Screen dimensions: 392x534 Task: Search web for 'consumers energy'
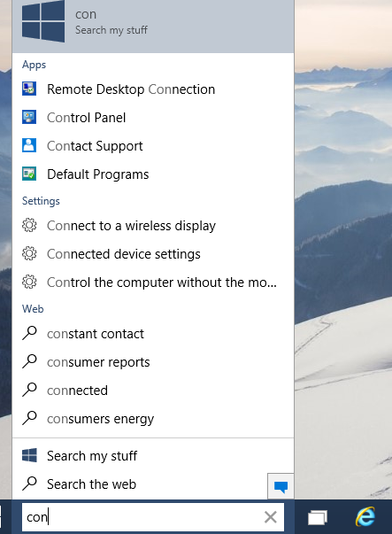pos(153,419)
